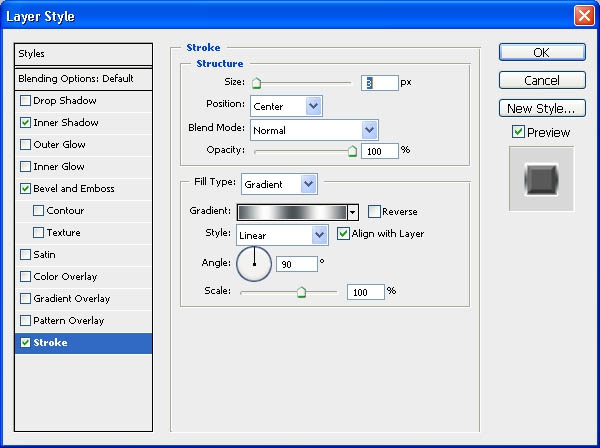600x448 pixels.
Task: Open the Position dropdown
Action: click(x=286, y=106)
